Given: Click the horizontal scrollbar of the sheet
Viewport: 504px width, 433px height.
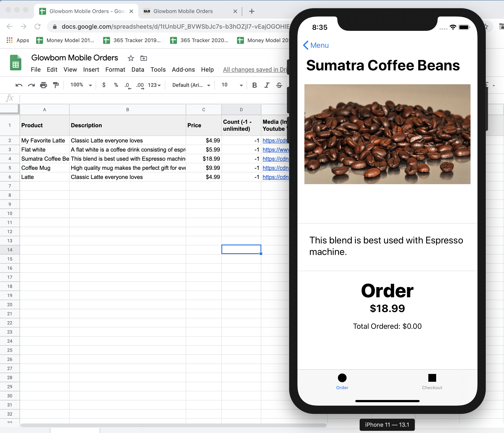Looking at the screenshot, I should 173,425.
